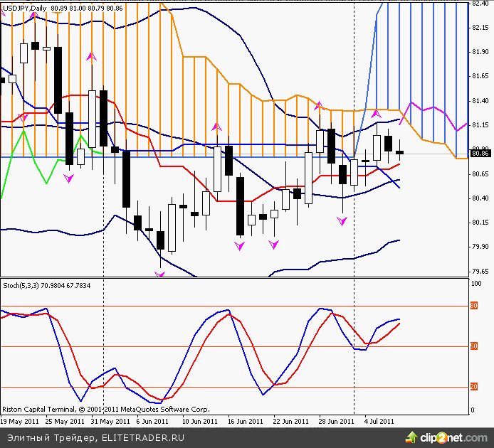Click the stochastic 20 level label
The image size is (494, 448).
[474, 387]
